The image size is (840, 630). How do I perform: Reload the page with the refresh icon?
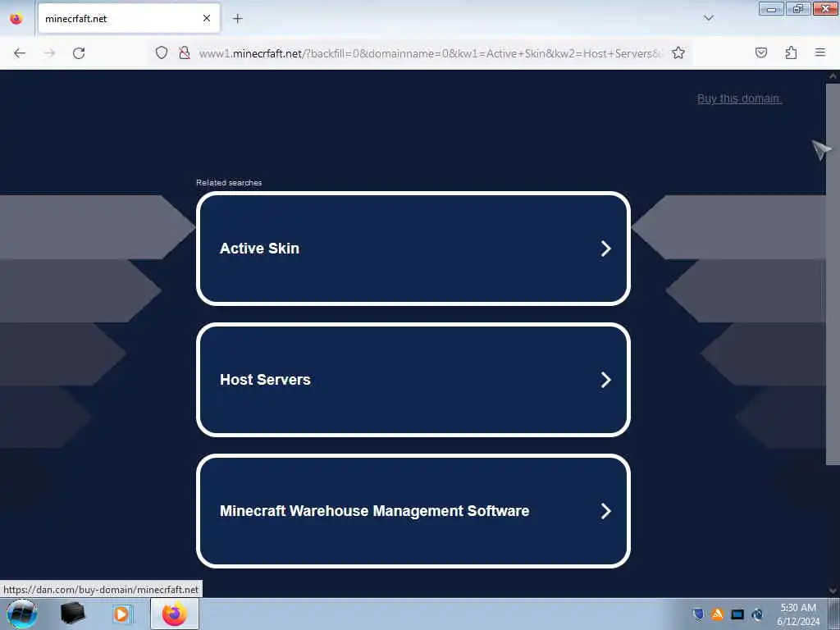click(x=79, y=53)
